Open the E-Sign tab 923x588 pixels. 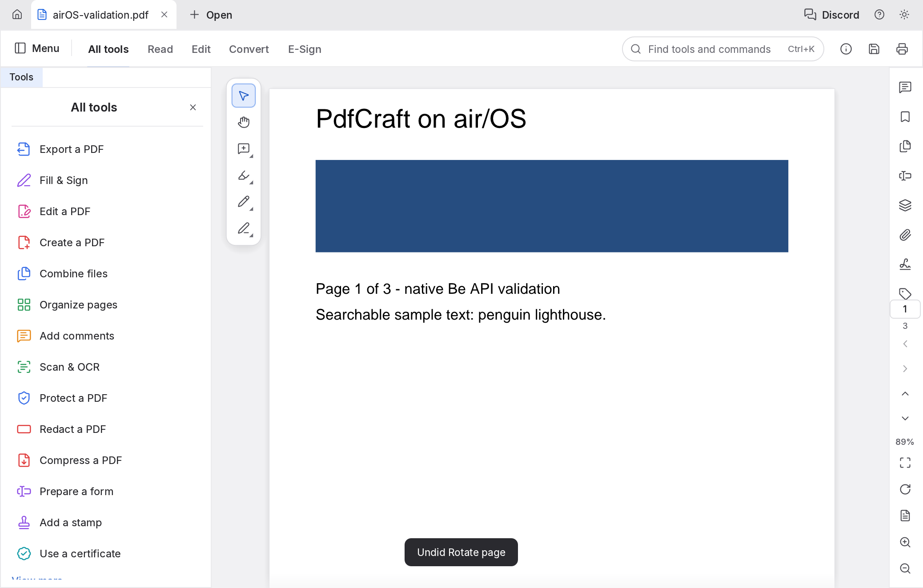(x=305, y=49)
